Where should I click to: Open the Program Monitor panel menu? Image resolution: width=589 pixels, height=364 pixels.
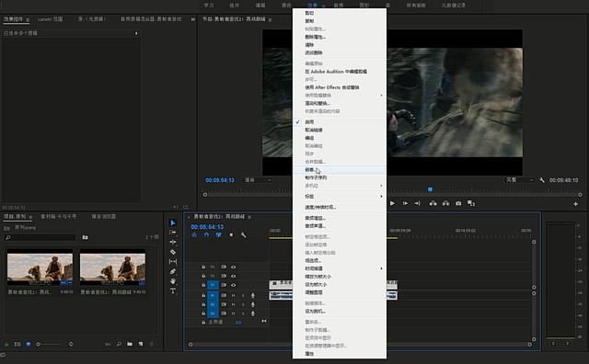270,19
